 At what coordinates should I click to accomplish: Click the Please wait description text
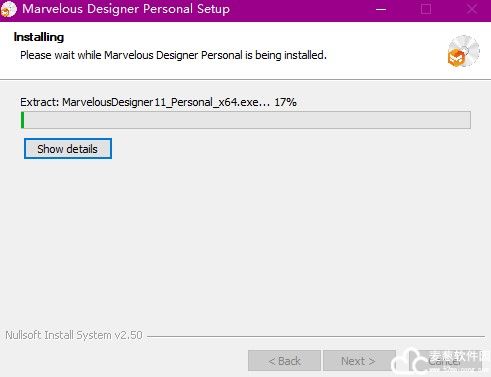point(173,55)
